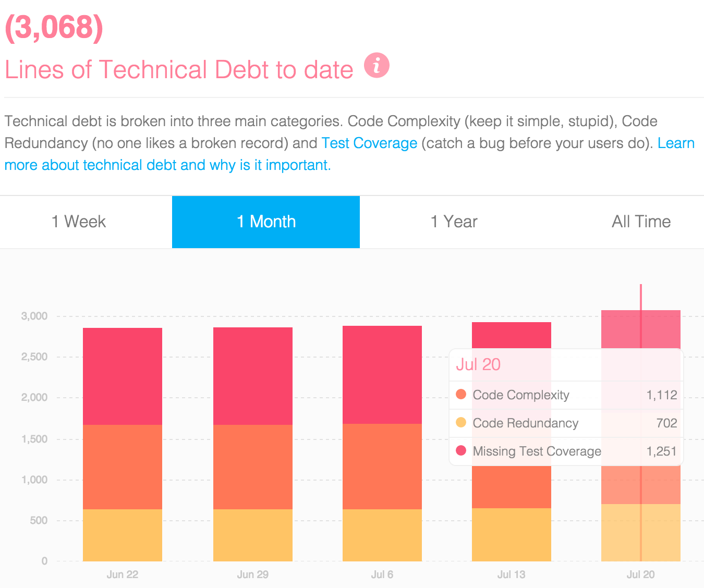The width and height of the screenshot is (704, 588).
Task: Click the Jul 6 bar's yellow segment
Action: [x=382, y=535]
